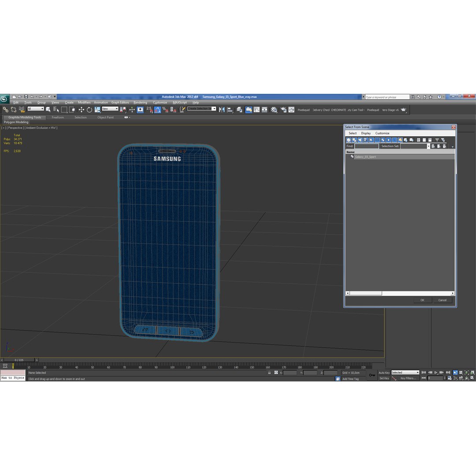Click the star favorites icon in the title bar
The image size is (476, 476).
click(430, 97)
